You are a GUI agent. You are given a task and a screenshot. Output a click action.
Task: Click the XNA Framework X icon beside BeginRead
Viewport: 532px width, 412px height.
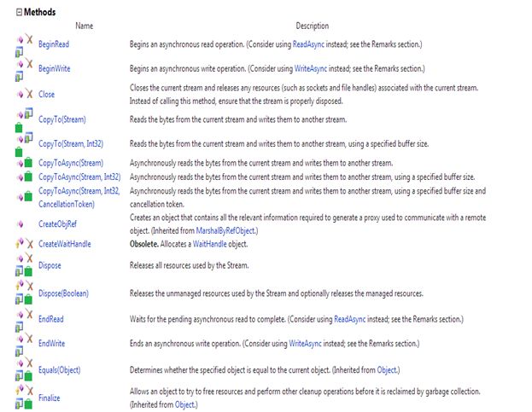[30, 39]
